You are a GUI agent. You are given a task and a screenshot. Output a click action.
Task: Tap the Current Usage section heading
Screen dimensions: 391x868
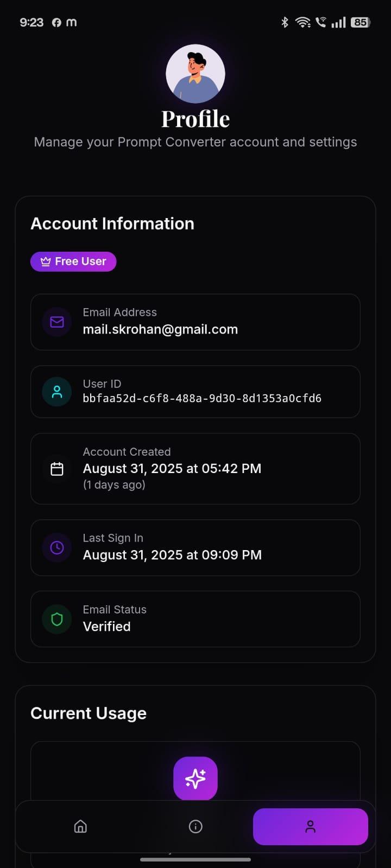coord(89,713)
